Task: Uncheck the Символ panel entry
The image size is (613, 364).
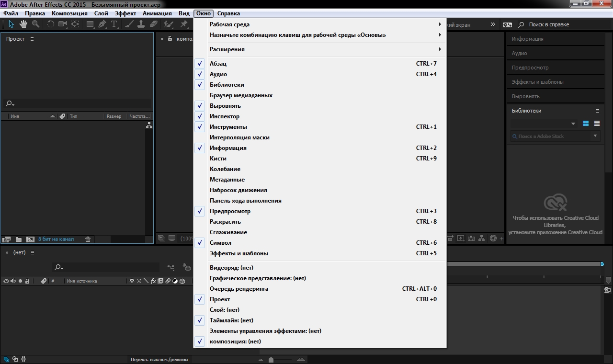Action: [319, 243]
